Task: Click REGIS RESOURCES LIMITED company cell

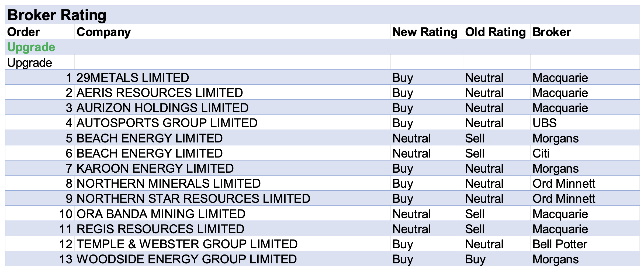Action: (160, 229)
